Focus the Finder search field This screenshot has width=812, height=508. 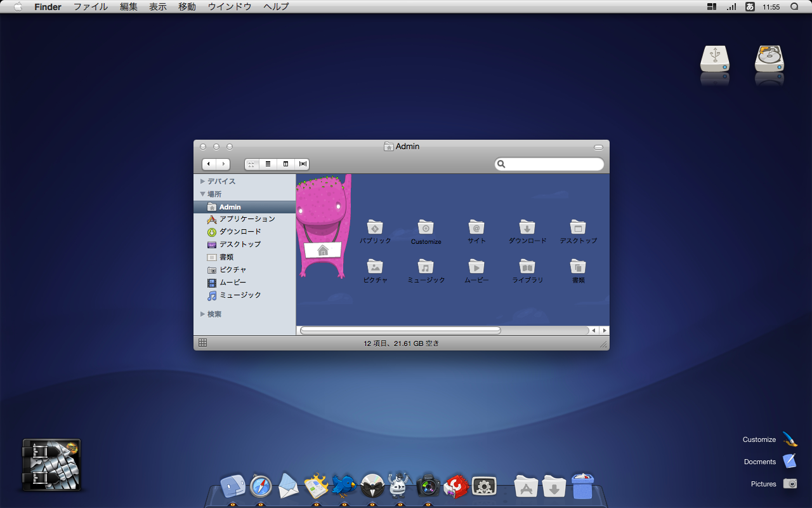(549, 164)
